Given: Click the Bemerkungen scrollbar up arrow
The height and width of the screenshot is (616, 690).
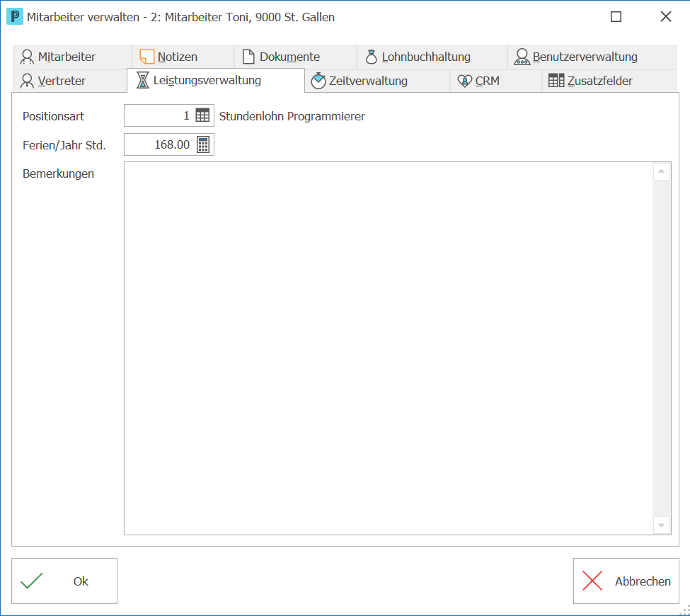Looking at the screenshot, I should tap(662, 171).
